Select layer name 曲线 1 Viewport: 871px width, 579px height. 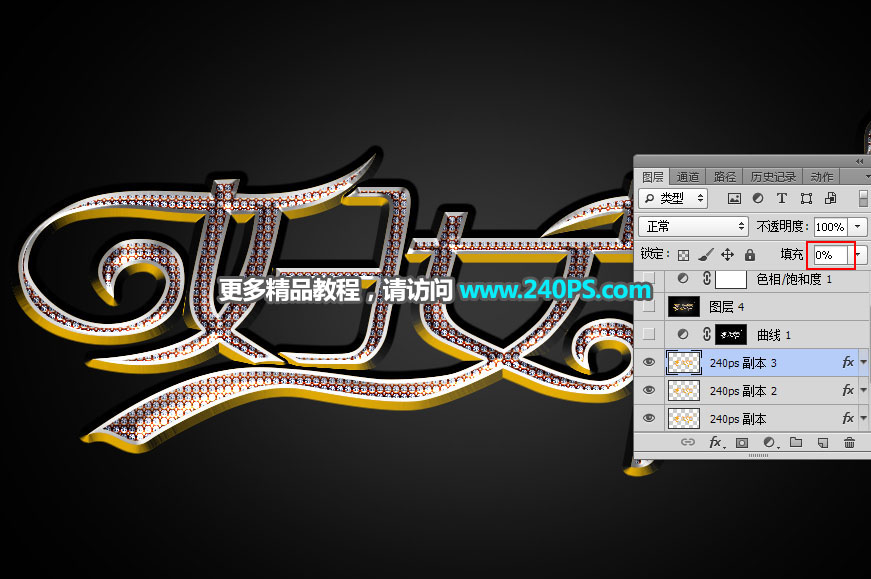[774, 335]
